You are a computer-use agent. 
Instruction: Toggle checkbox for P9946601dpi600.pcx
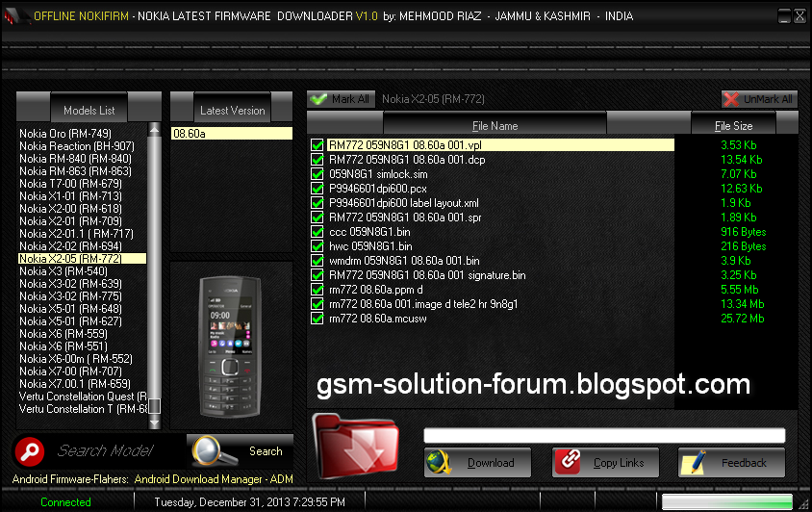pyautogui.click(x=317, y=189)
